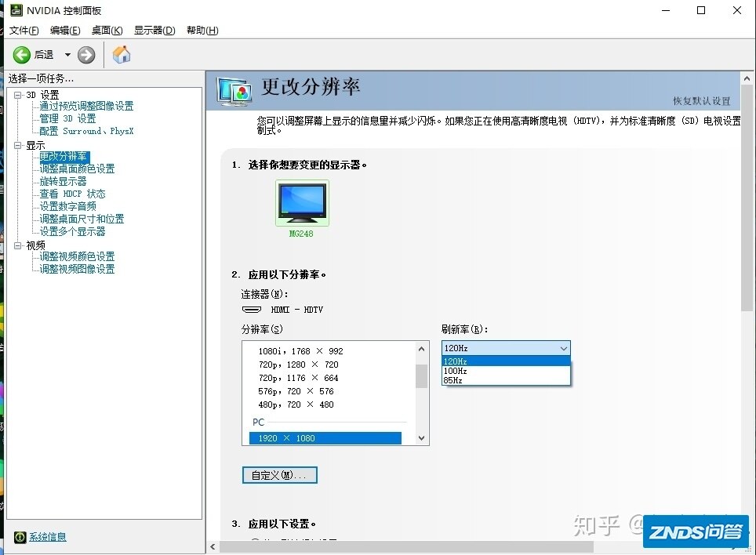756x555 pixels.
Task: Click the main panel scroll up arrow
Action: point(747,78)
